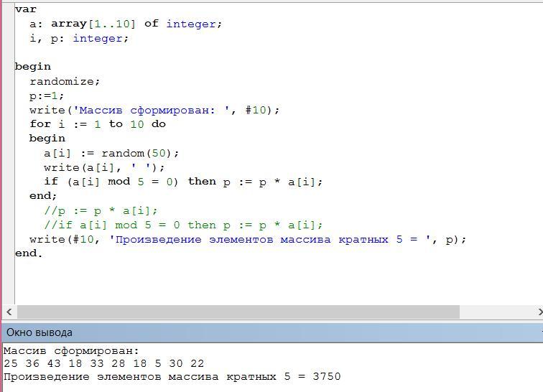The height and width of the screenshot is (392, 543).
Task: Click the 'i, p: integer;' declaration line
Action: pos(79,38)
